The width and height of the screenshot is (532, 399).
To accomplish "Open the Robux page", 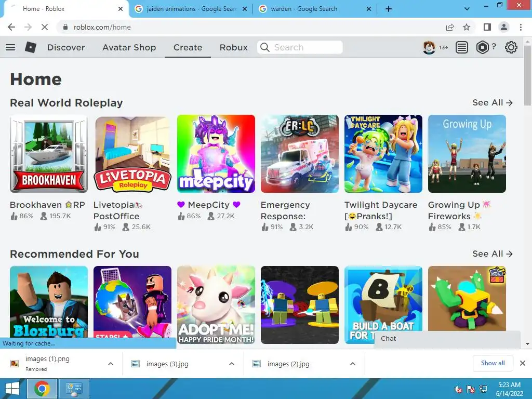I will point(233,47).
